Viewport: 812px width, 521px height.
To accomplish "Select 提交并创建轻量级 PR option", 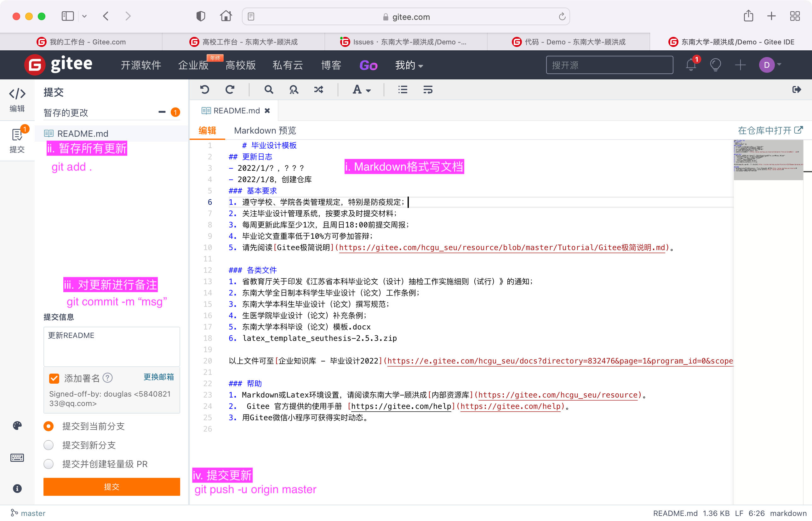I will click(x=49, y=464).
